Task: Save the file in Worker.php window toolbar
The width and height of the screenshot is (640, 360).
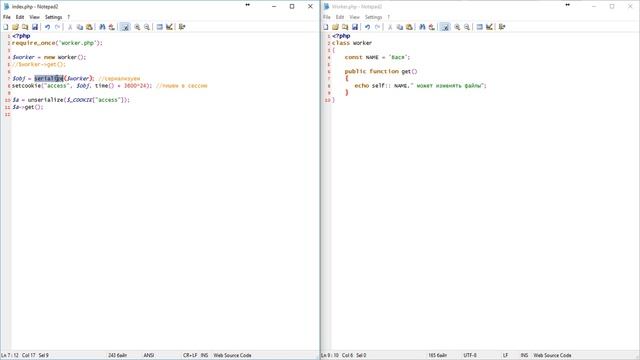Action: [x=355, y=27]
